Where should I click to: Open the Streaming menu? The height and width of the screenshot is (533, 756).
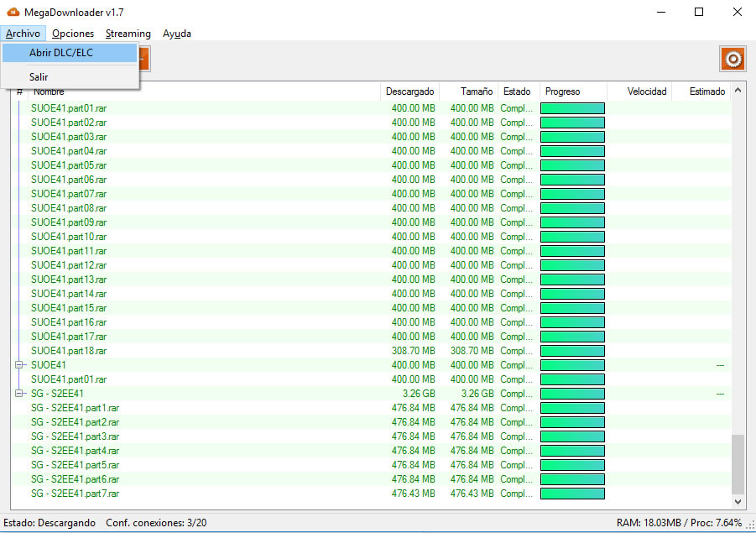(128, 34)
